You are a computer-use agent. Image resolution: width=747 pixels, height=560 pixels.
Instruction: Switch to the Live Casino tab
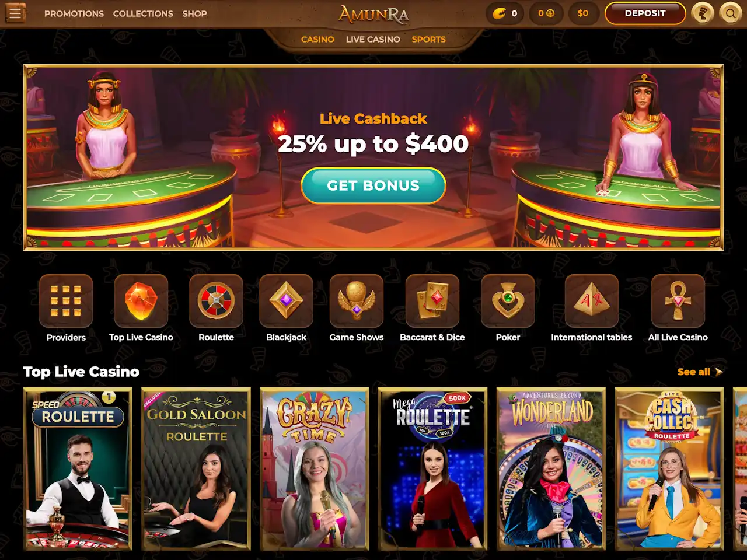tap(373, 39)
